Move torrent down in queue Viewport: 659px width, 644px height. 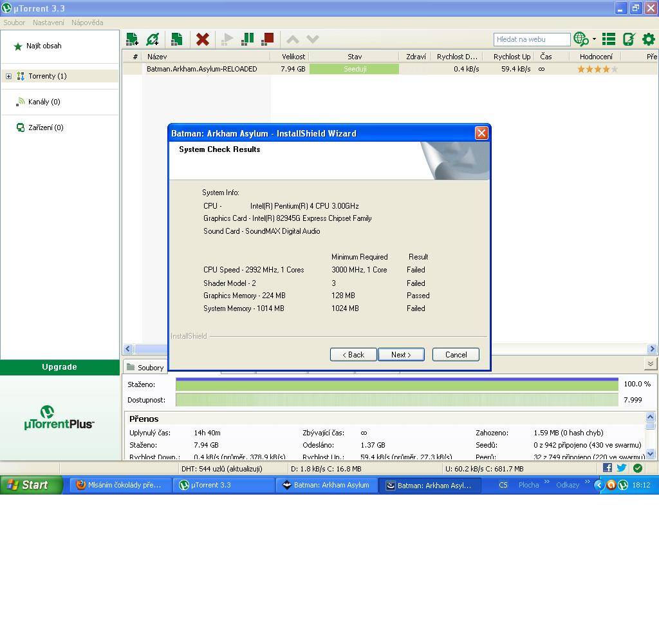coord(313,39)
